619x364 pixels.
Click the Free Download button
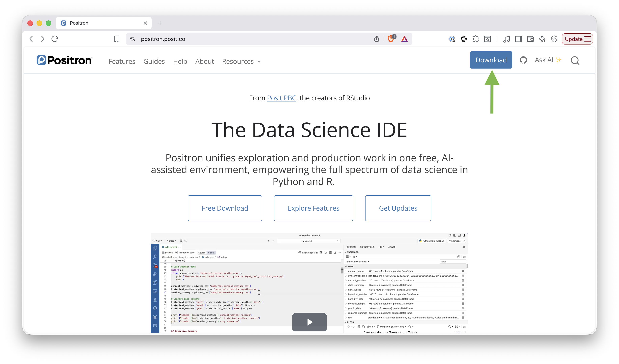point(225,208)
